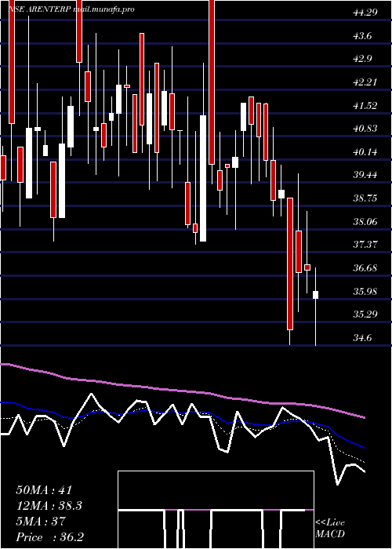
Task: Click the 40.83 price axis label
Action: (x=365, y=129)
